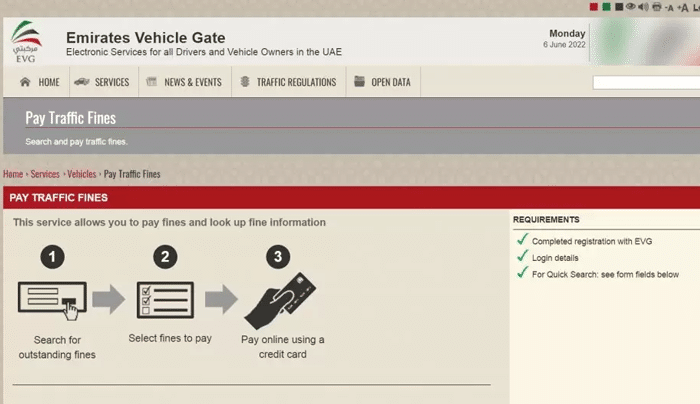Decrease font size with -A

(x=669, y=6)
